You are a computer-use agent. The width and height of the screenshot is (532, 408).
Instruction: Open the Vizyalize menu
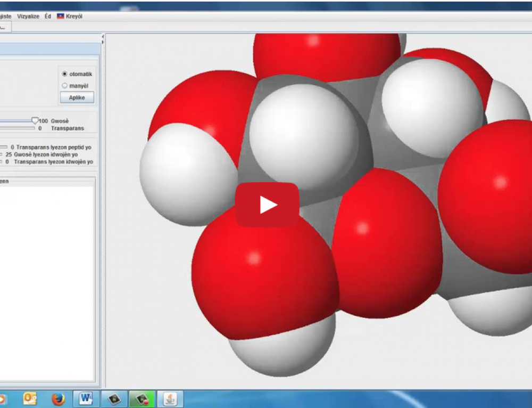(28, 16)
